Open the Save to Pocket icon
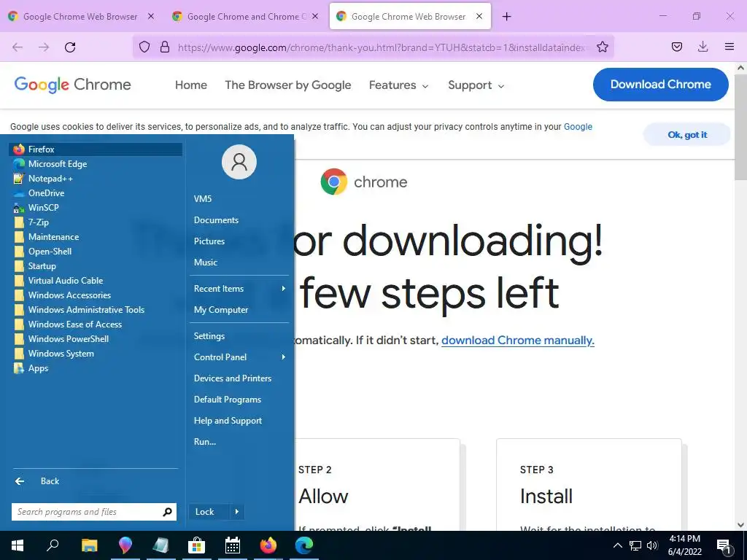The image size is (747, 560). pos(676,47)
